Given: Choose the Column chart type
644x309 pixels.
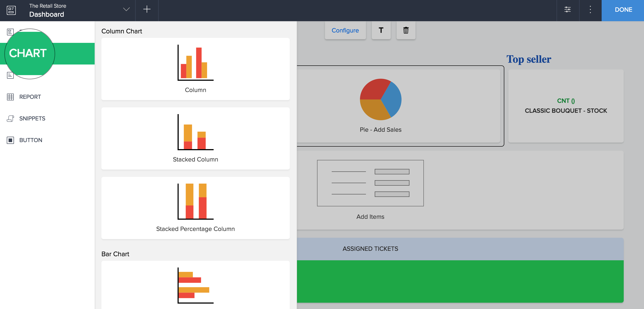Looking at the screenshot, I should pyautogui.click(x=195, y=69).
